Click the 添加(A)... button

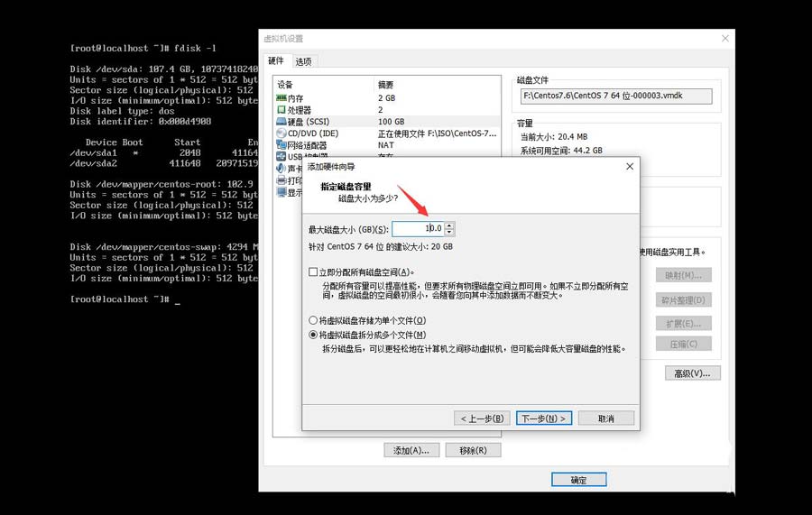tap(411, 450)
